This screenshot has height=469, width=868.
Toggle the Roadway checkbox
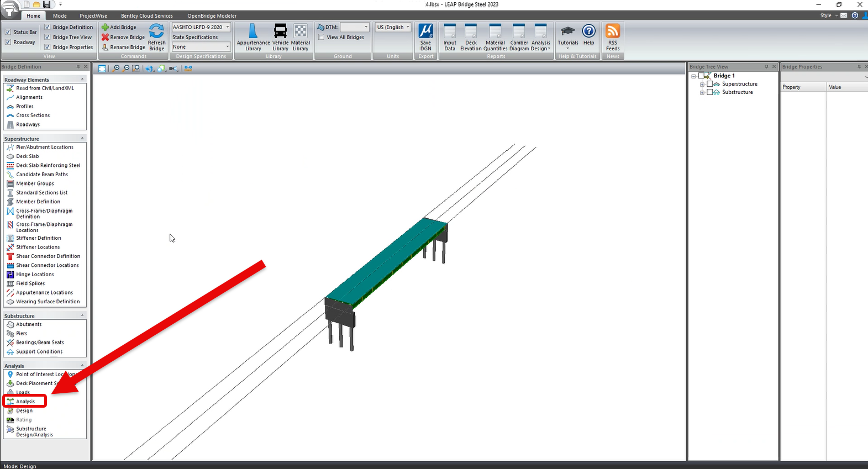pos(8,42)
